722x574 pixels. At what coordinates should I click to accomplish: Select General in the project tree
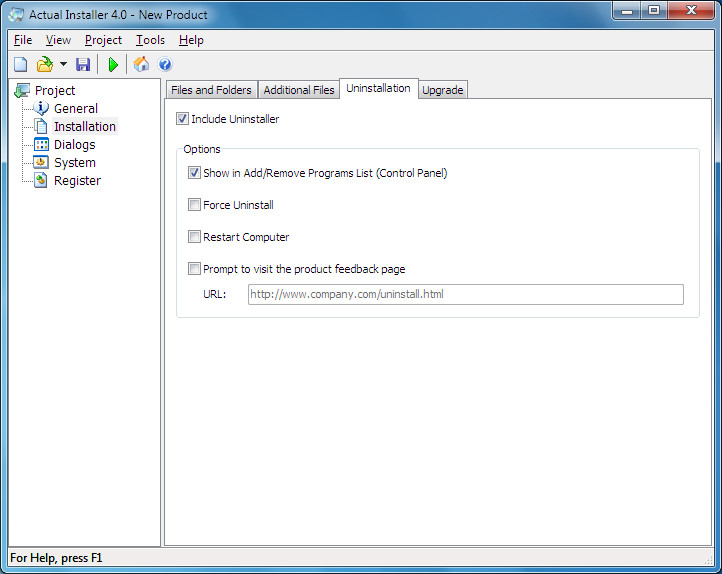pyautogui.click(x=76, y=109)
